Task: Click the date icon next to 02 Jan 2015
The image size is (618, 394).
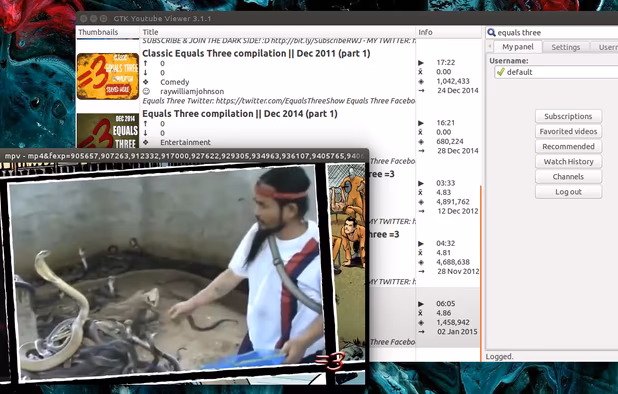Action: tap(421, 332)
